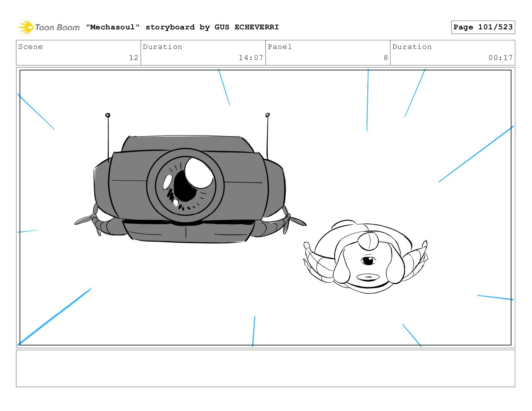Click the robot's large eye lens
Image resolution: width=532 pixels, height=411 pixels.
[x=185, y=186]
